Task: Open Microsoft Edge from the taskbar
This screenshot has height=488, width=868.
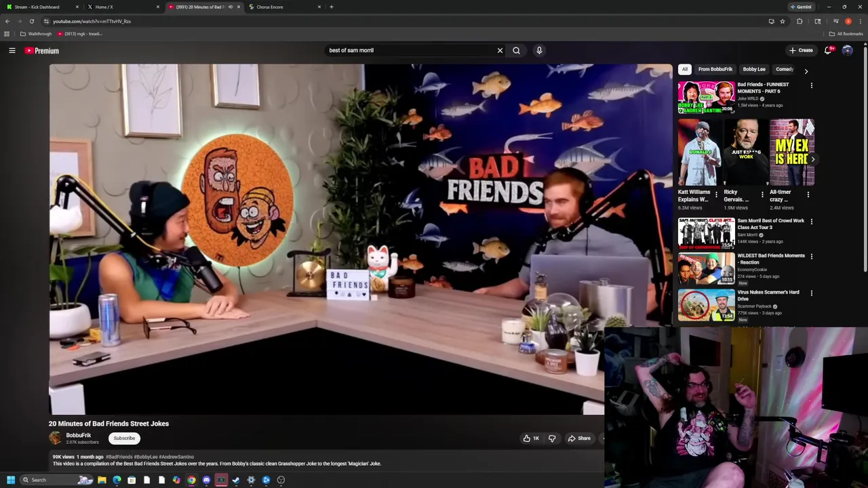Action: [117, 480]
